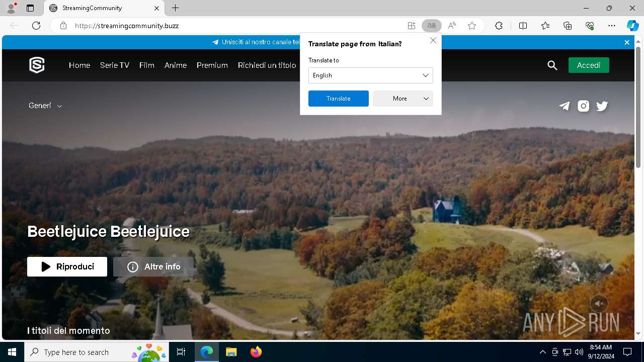This screenshot has height=362, width=644.
Task: Add page to favorites star icon
Action: [x=472, y=26]
